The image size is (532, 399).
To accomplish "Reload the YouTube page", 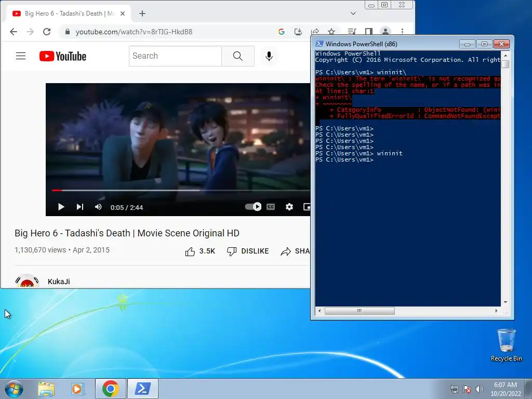I will tap(47, 32).
